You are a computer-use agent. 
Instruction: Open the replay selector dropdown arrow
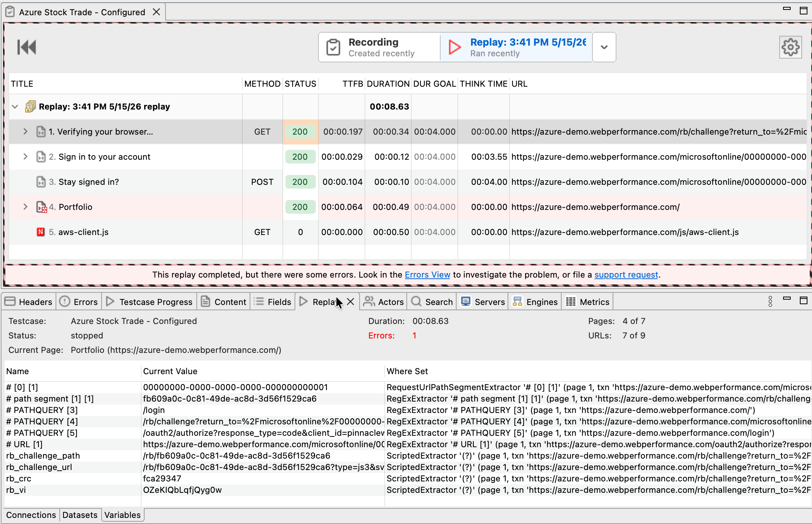(604, 47)
